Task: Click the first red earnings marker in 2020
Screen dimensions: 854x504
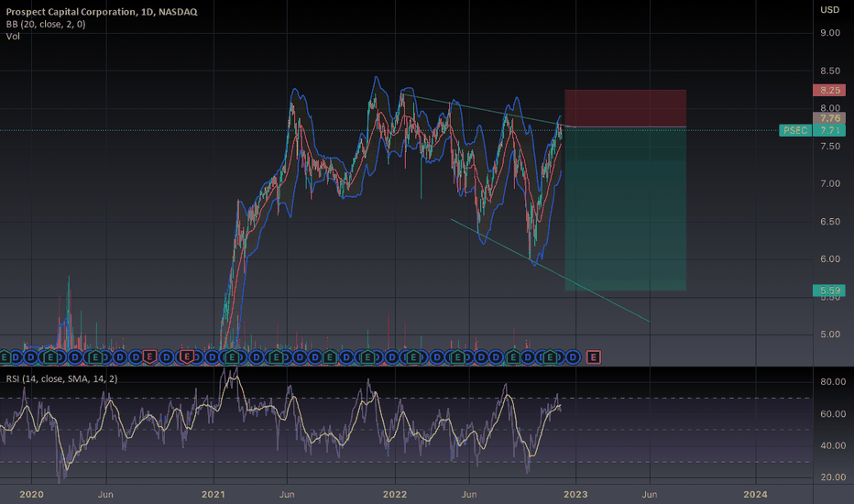Action: coord(149,357)
